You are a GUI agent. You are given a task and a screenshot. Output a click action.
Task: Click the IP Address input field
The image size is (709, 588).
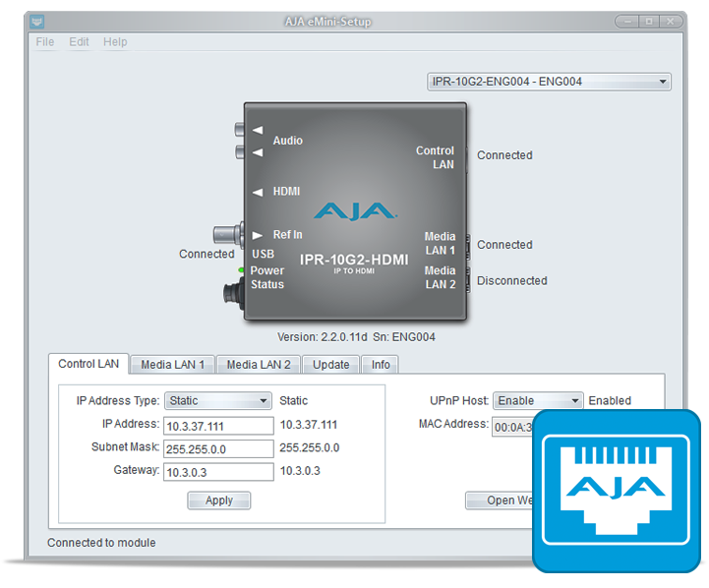(217, 425)
